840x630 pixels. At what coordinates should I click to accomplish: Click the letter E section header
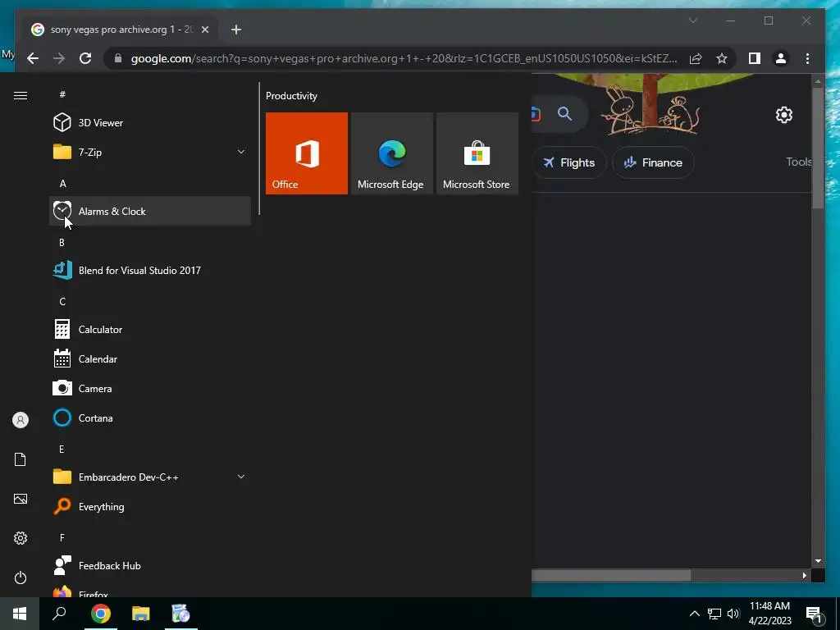click(62, 449)
